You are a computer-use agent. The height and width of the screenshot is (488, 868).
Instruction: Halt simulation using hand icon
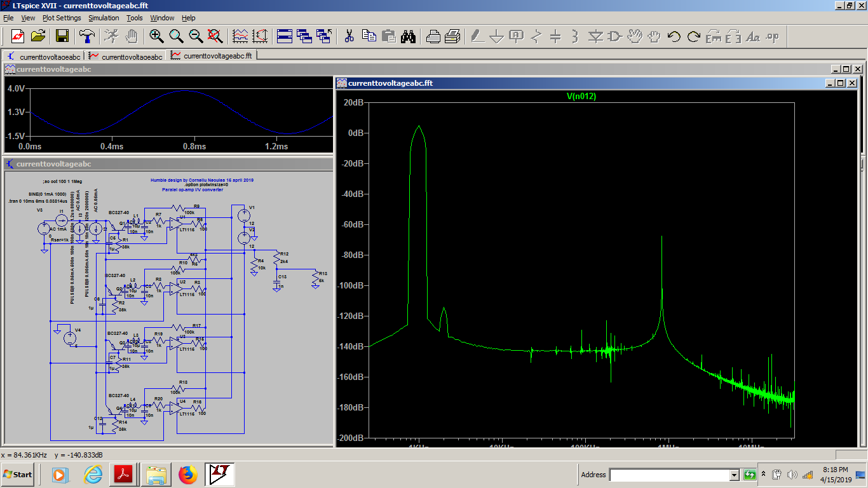point(132,36)
